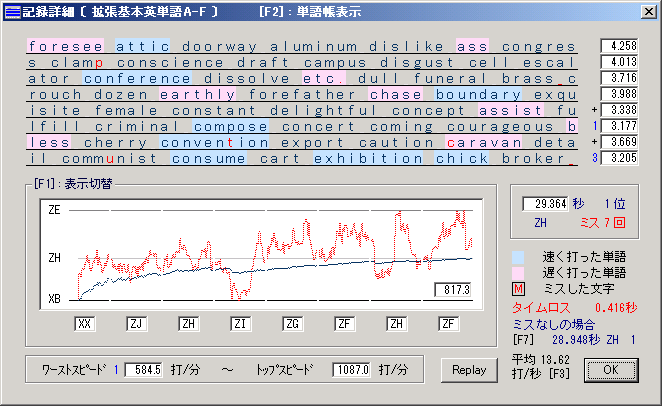Confirm with the OK button

point(611,370)
